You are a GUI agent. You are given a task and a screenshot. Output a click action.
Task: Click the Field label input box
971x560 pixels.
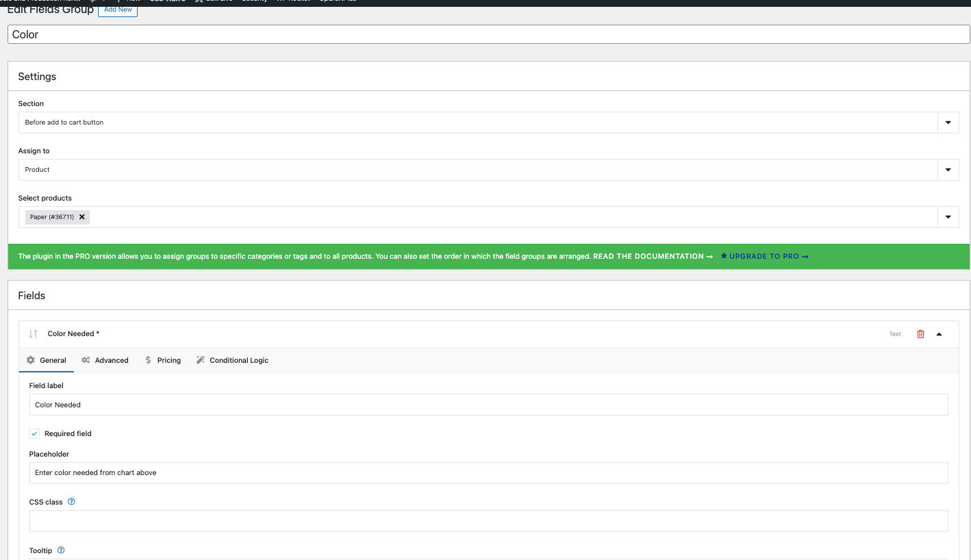click(x=488, y=405)
